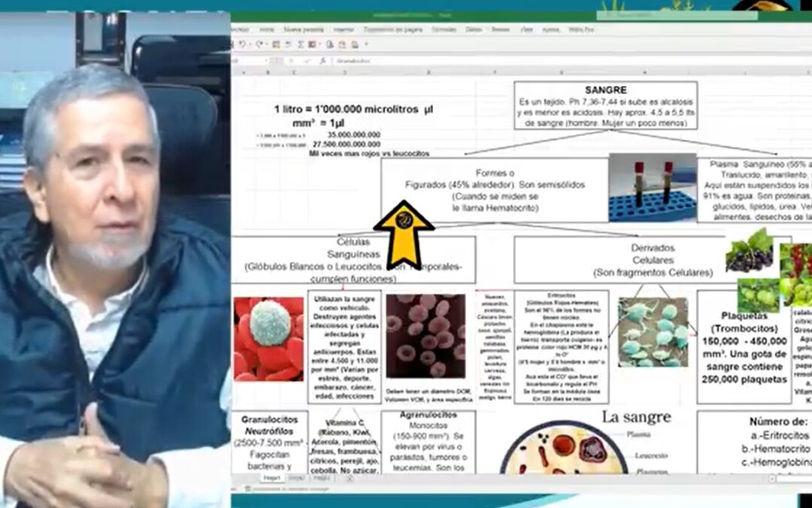Open the Inicio ribbon tab
The image size is (812, 508).
coord(267,30)
